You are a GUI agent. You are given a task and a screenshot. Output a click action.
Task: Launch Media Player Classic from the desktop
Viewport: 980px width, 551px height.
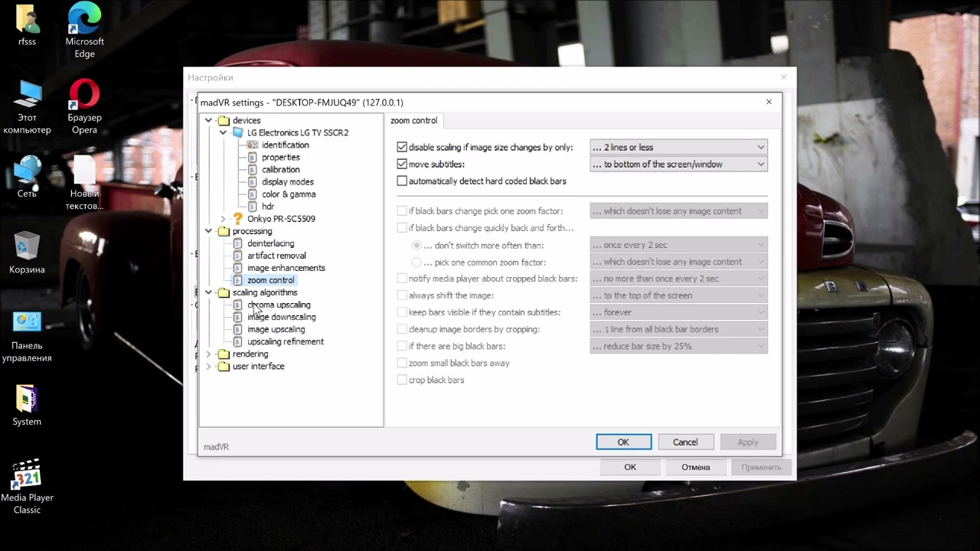(x=27, y=474)
